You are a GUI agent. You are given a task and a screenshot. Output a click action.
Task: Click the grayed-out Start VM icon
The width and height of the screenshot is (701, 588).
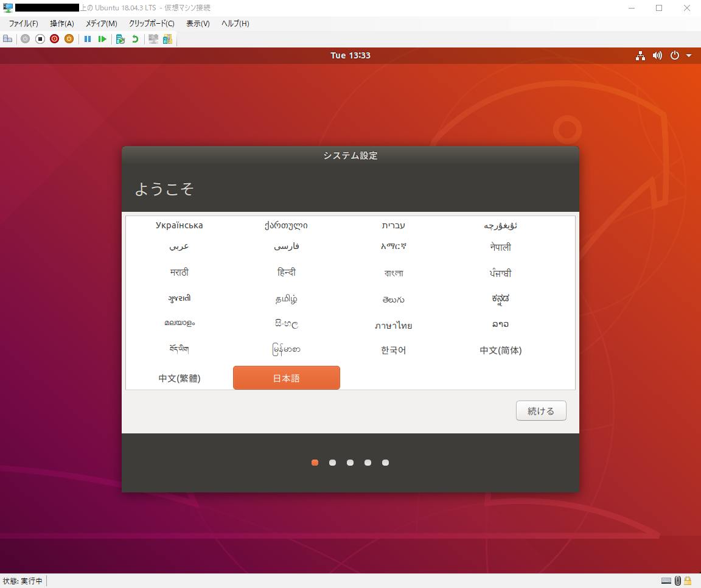(x=26, y=39)
